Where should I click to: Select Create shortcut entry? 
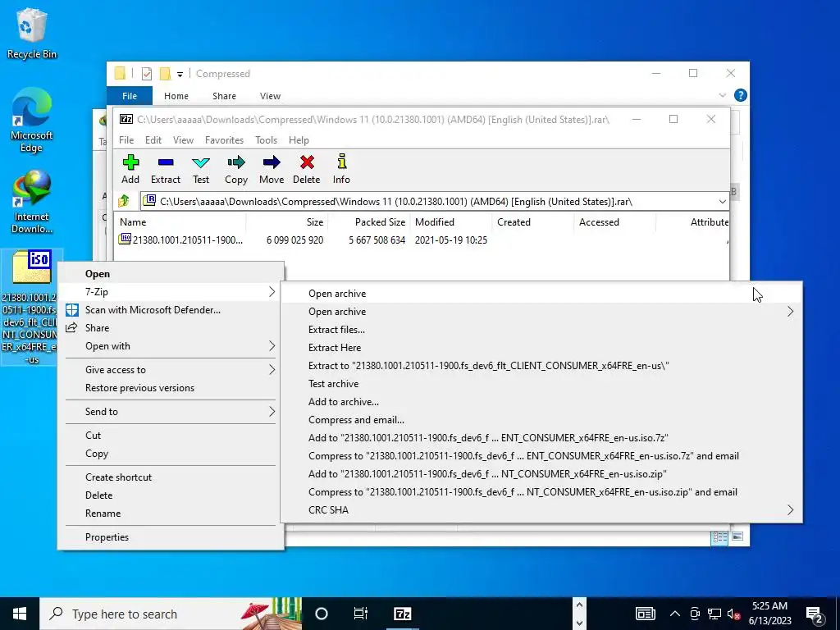[171, 477]
